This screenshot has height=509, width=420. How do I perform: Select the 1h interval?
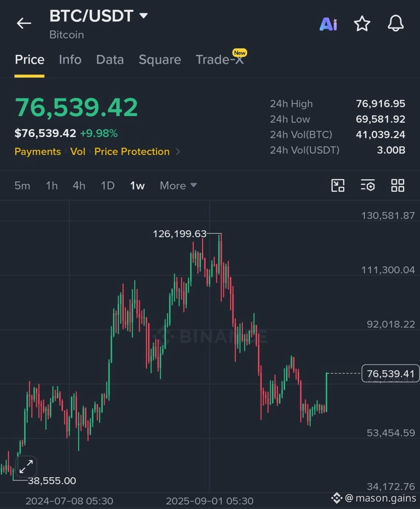pyautogui.click(x=52, y=185)
